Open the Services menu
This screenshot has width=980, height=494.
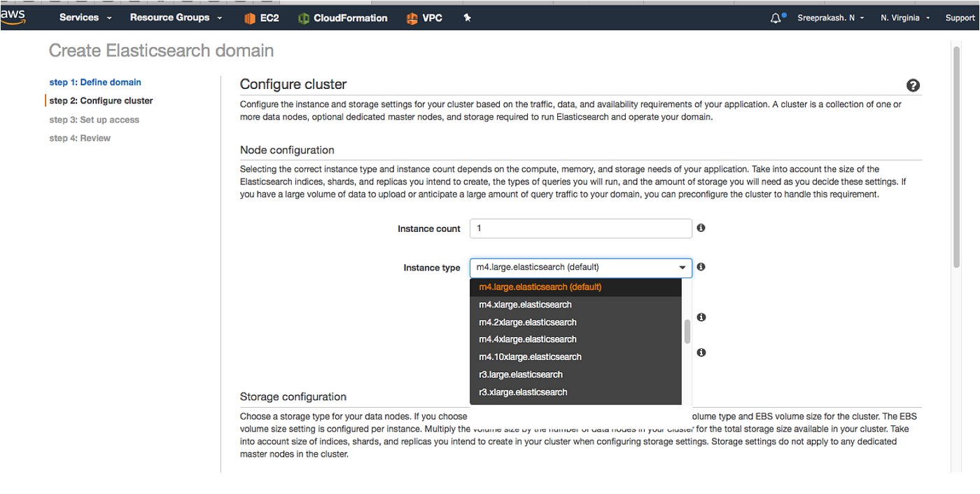[79, 18]
